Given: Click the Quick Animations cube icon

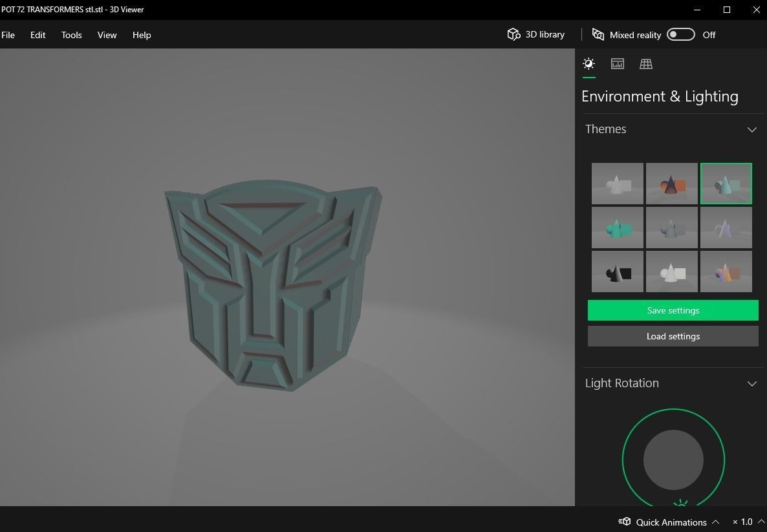Looking at the screenshot, I should tap(625, 522).
